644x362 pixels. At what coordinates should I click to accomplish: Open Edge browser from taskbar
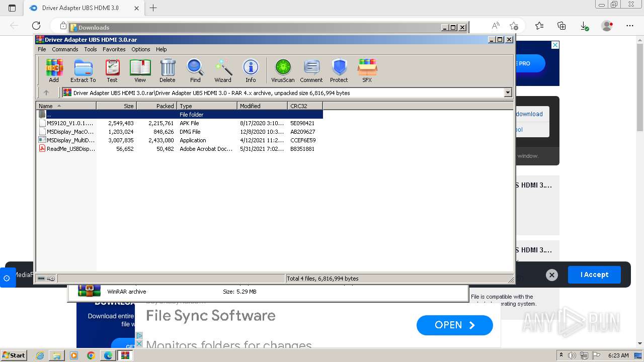[x=108, y=355]
